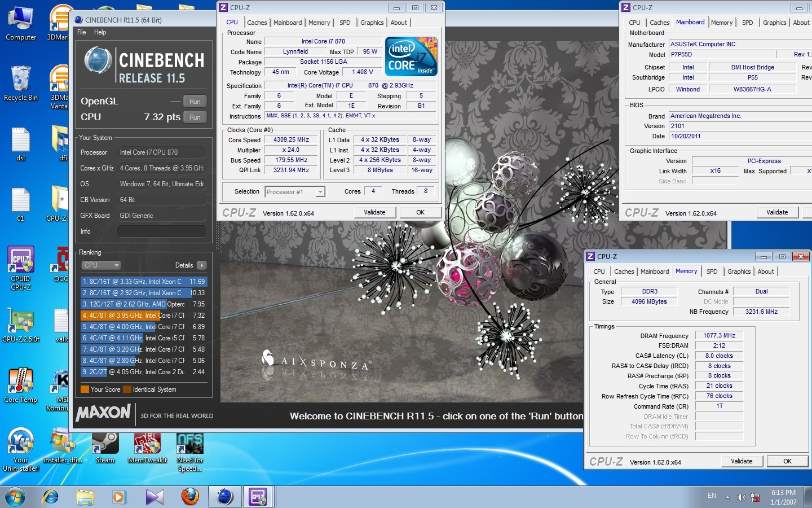Launch Need for Speed desktop shortcut

(190, 452)
